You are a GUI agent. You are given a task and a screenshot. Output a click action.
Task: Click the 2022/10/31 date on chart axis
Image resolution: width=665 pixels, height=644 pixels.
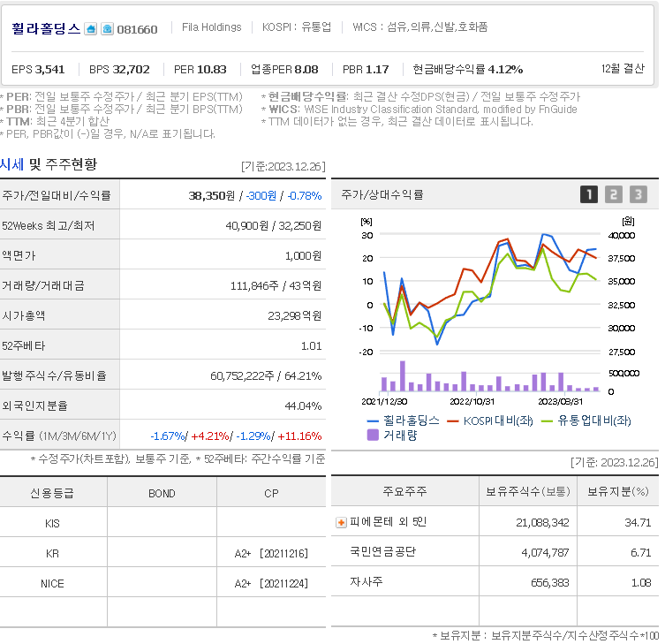[472, 401]
